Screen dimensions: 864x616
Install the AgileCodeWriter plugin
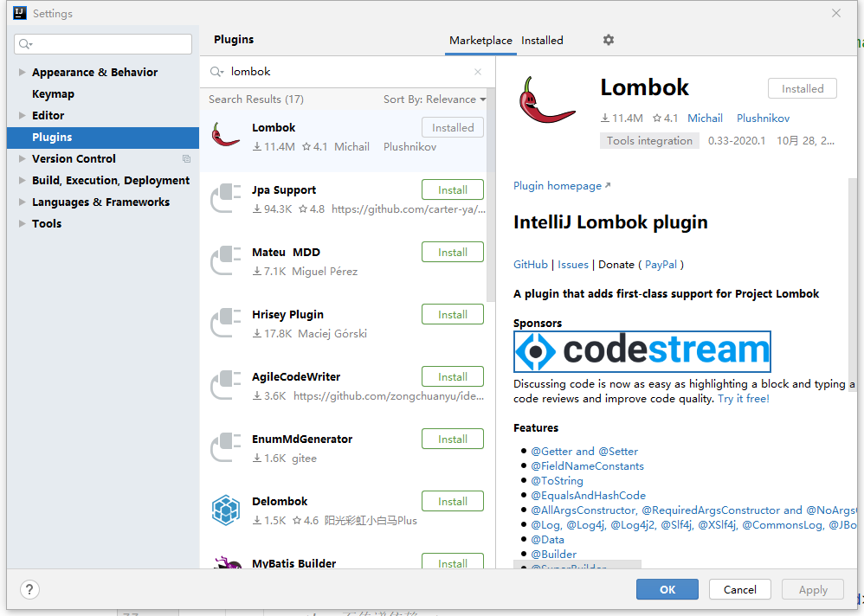click(453, 376)
